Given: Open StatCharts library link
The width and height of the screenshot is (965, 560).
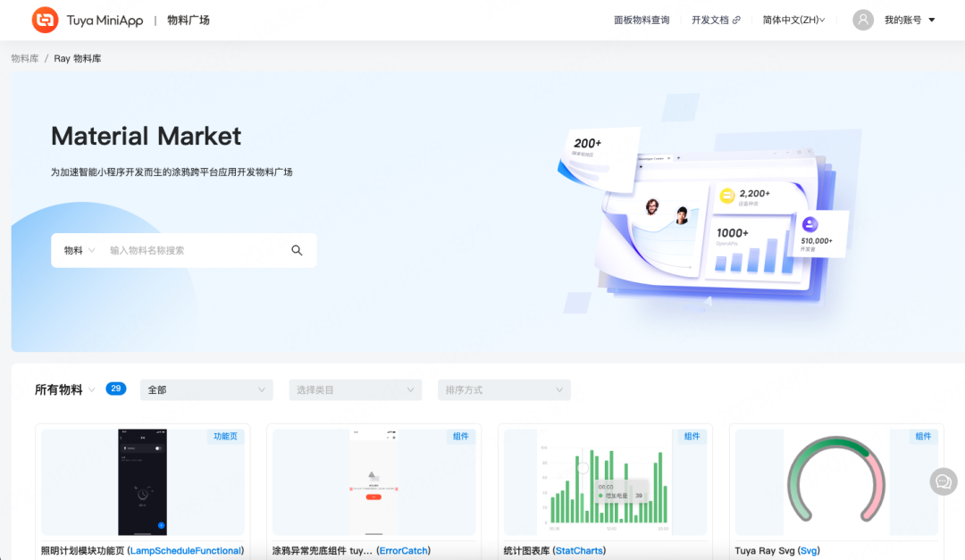Looking at the screenshot, I should point(579,551).
